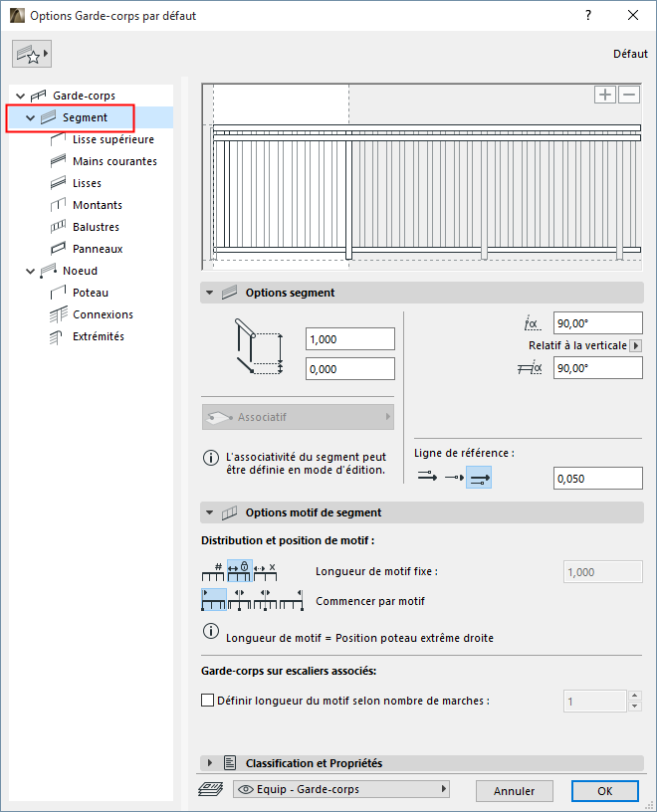657x812 pixels.
Task: Select the best-division motif distribution icon
Action: [x=265, y=571]
